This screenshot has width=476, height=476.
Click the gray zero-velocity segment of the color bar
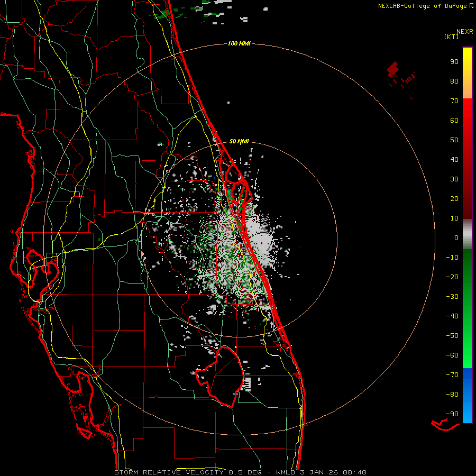click(467, 234)
